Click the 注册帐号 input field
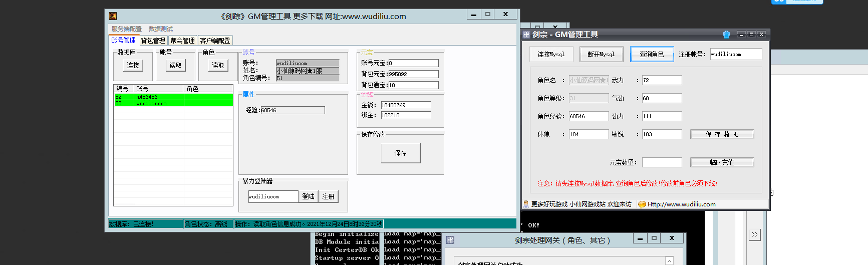Screen dimensions: 868x265 click(736, 54)
